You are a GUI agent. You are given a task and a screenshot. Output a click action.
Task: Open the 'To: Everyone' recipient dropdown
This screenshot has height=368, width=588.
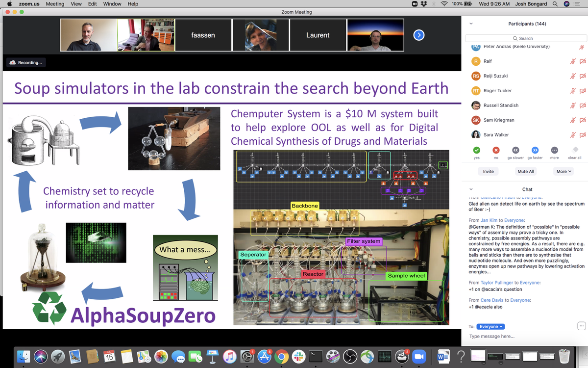491,327
